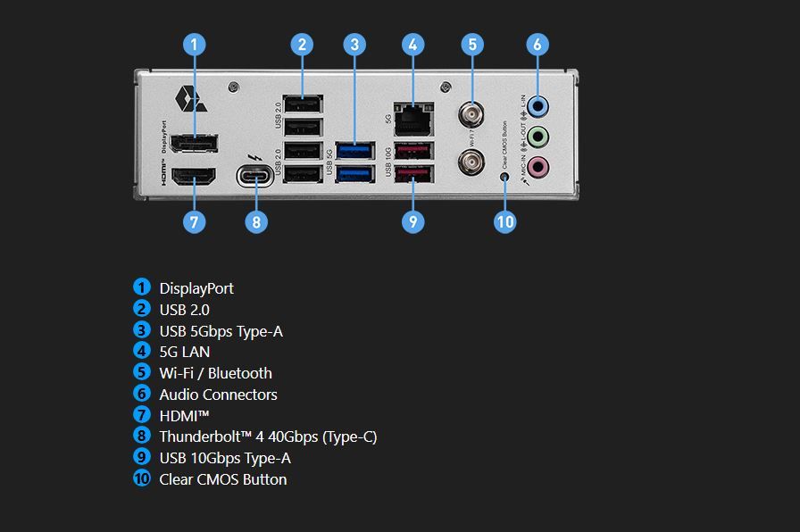Click the Thunderbolt Type-C port on the panel

tap(255, 176)
